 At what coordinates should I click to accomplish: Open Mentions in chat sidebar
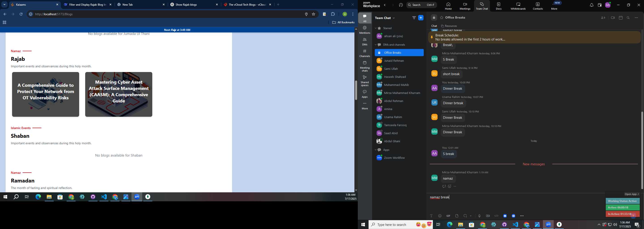coord(365,30)
